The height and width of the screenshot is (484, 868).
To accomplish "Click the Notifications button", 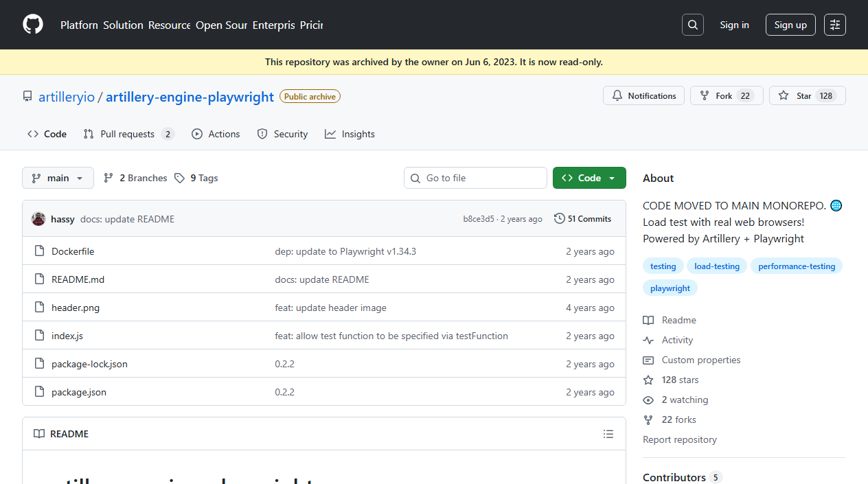I will 644,96.
